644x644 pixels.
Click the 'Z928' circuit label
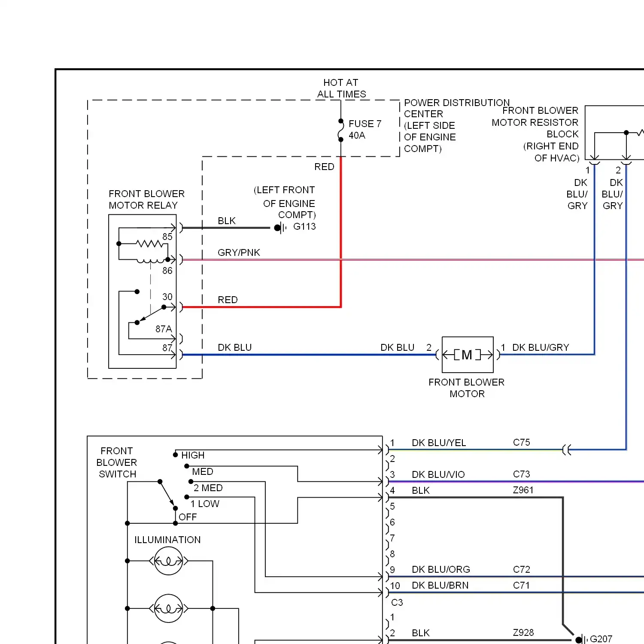click(523, 632)
